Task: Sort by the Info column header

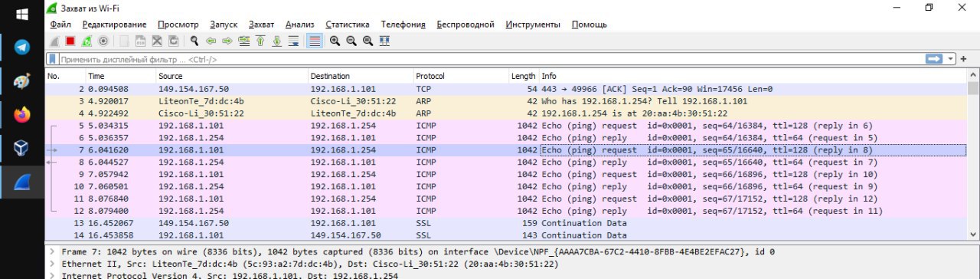Action: [753, 76]
